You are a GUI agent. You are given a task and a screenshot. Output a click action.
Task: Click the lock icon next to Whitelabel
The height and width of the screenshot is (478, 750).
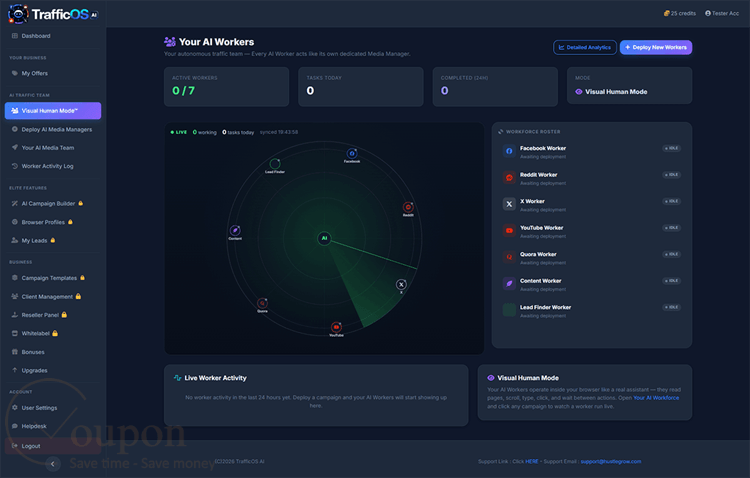pos(55,333)
